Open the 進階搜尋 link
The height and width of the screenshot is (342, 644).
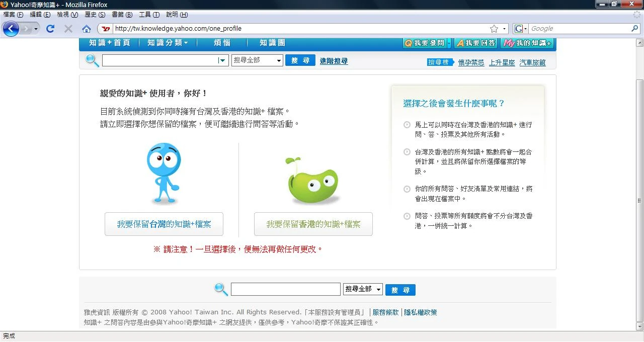click(x=334, y=61)
